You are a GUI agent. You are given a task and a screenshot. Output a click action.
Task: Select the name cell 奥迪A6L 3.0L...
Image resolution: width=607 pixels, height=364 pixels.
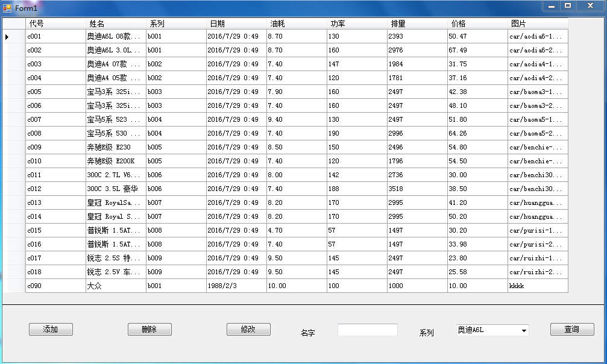(116, 51)
